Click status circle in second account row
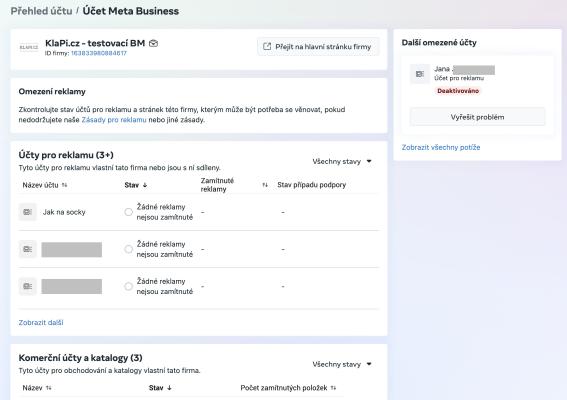The height and width of the screenshot is (400, 567). 128,249
